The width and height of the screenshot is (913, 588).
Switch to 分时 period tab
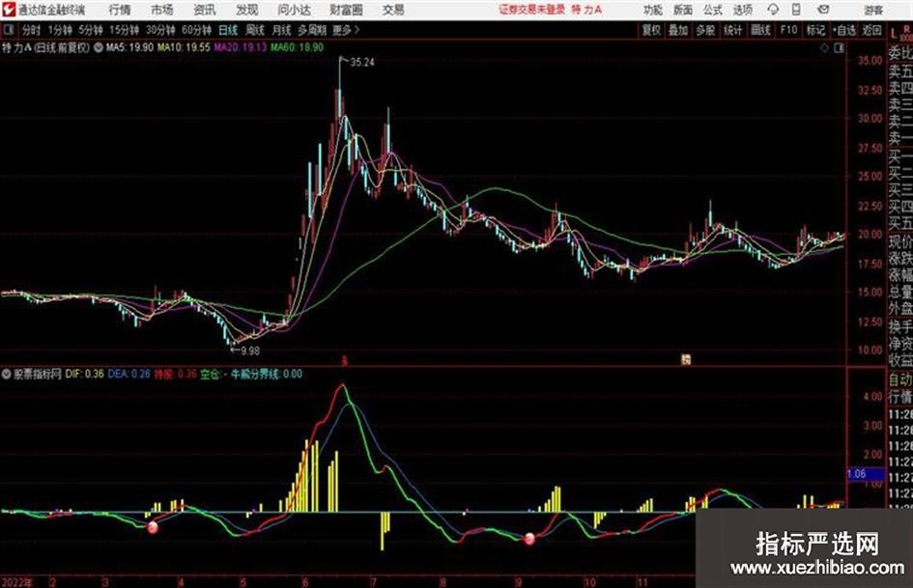pyautogui.click(x=31, y=30)
